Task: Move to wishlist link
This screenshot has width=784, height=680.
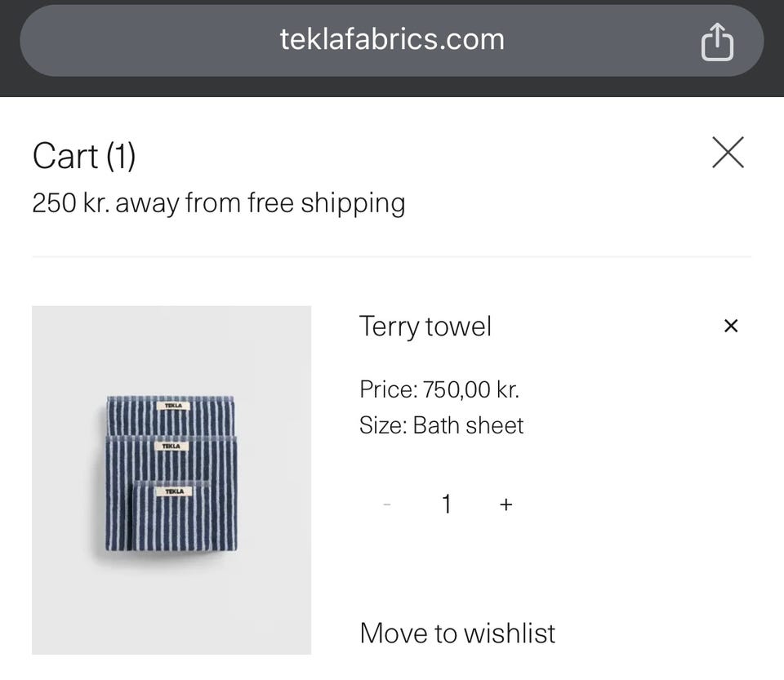Action: pyautogui.click(x=457, y=633)
